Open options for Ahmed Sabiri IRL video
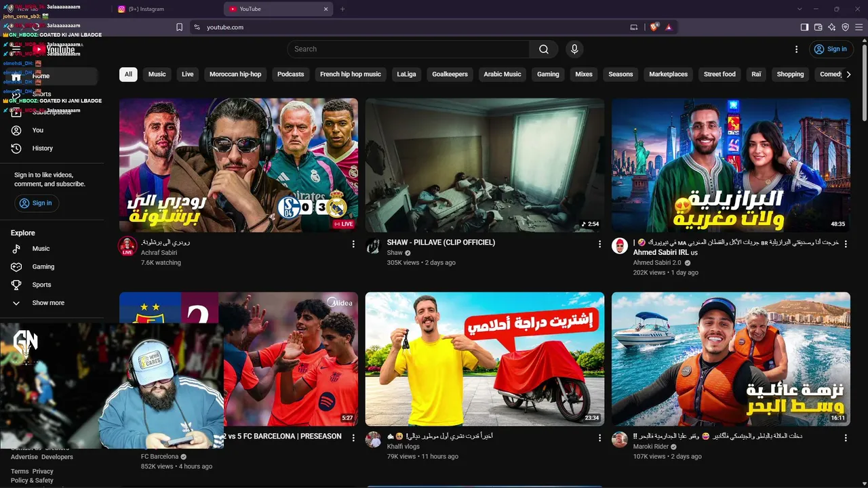The height and width of the screenshot is (488, 868). (x=846, y=244)
